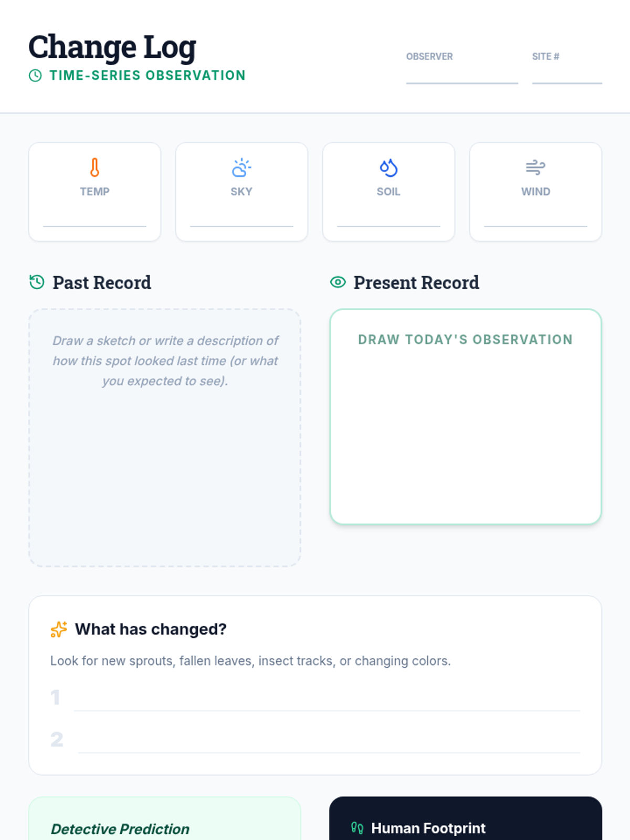This screenshot has width=630, height=840.
Task: Click the footprints icon beside Human Footprint
Action: click(357, 828)
